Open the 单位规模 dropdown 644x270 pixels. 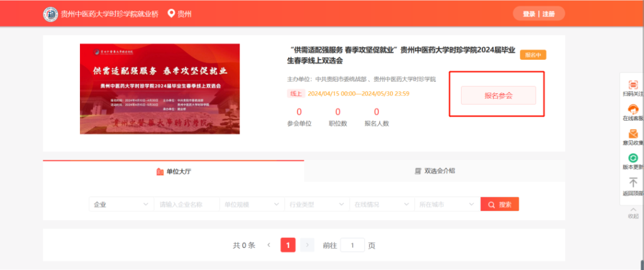[x=252, y=205]
